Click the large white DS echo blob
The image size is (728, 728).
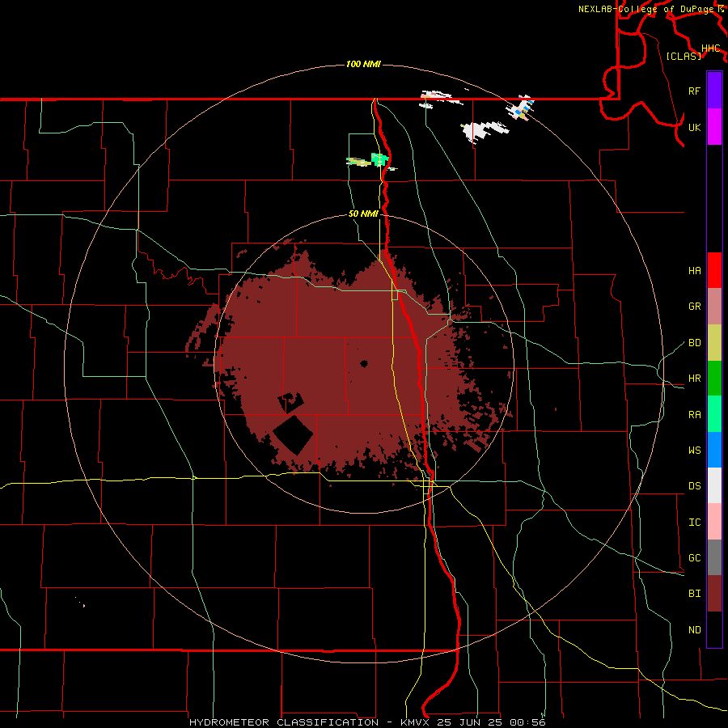click(483, 131)
